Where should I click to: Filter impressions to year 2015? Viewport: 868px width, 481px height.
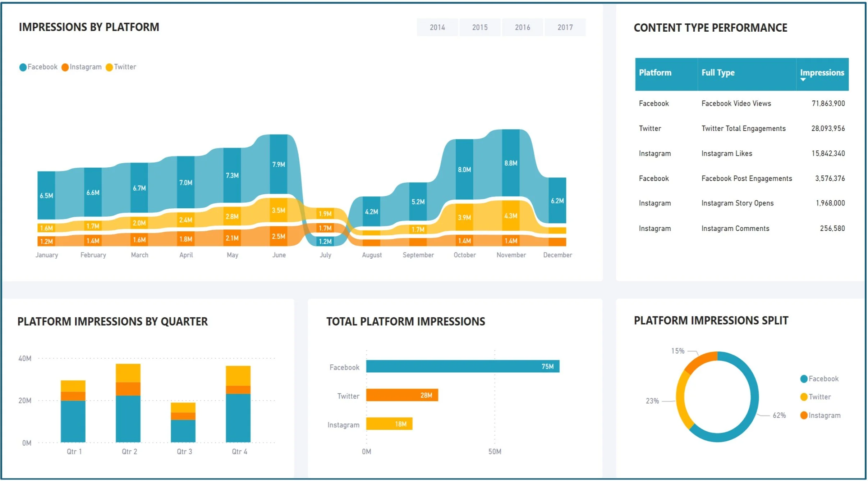(479, 27)
